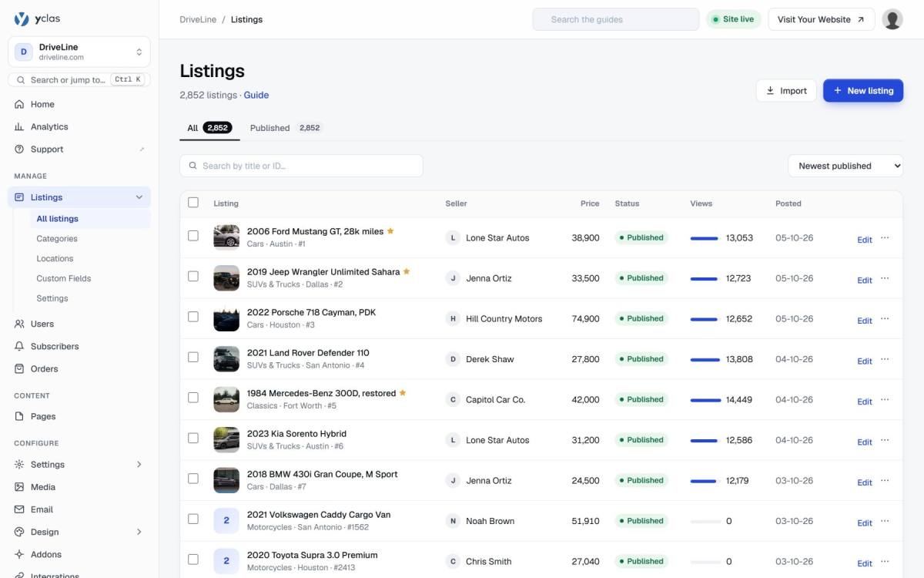Open Media in the sidebar
Screen dimensions: 924x578
tap(79, 487)
